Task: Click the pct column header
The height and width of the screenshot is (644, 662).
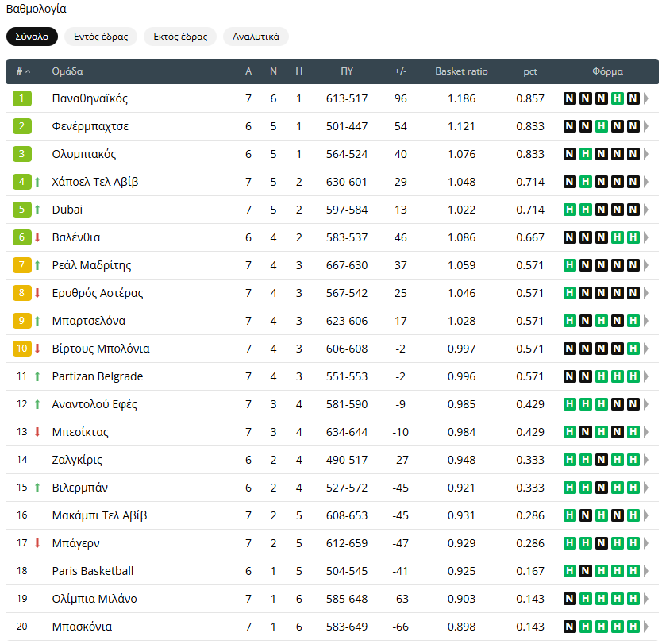Action: coord(530,71)
